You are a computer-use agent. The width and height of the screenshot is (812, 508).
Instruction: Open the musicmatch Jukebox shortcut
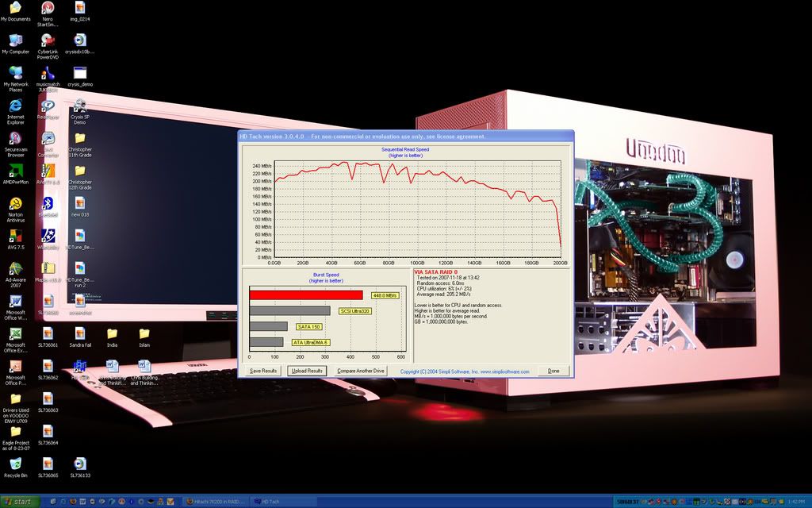point(48,79)
